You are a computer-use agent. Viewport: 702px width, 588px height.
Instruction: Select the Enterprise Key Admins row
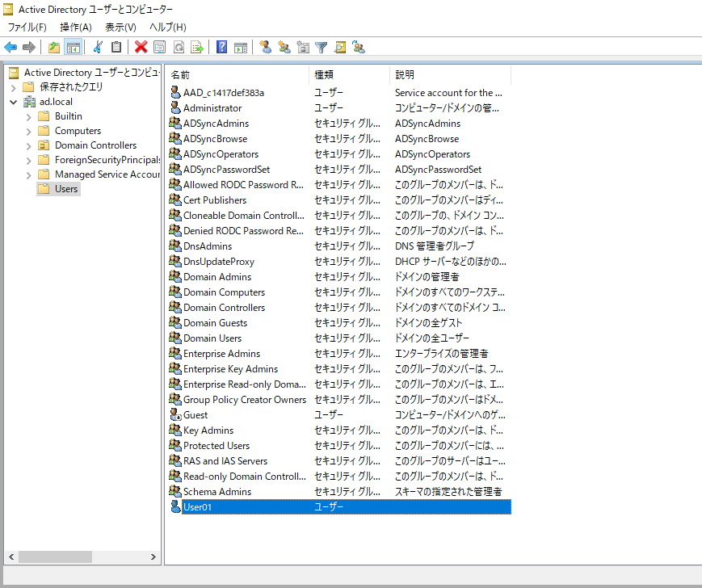(x=339, y=369)
